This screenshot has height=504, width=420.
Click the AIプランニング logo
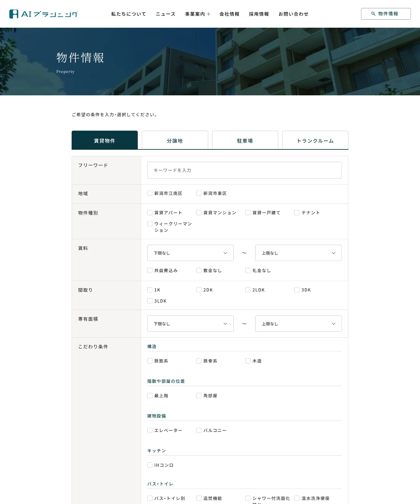pos(43,14)
